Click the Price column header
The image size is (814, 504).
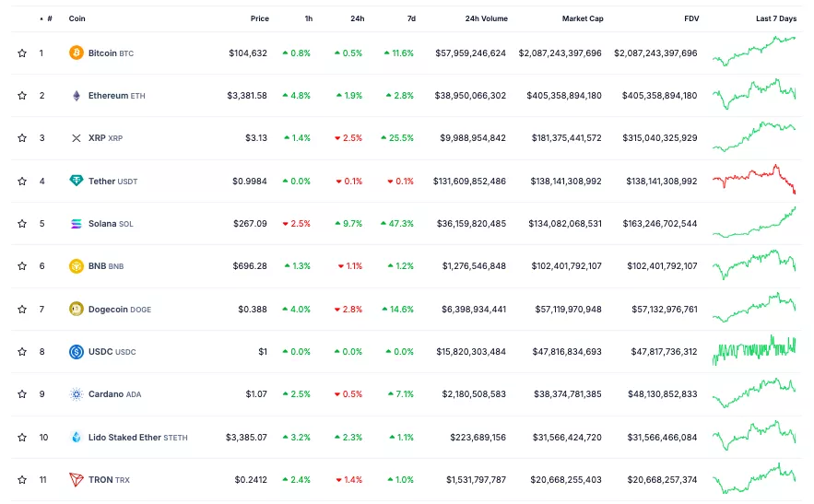[x=259, y=18]
